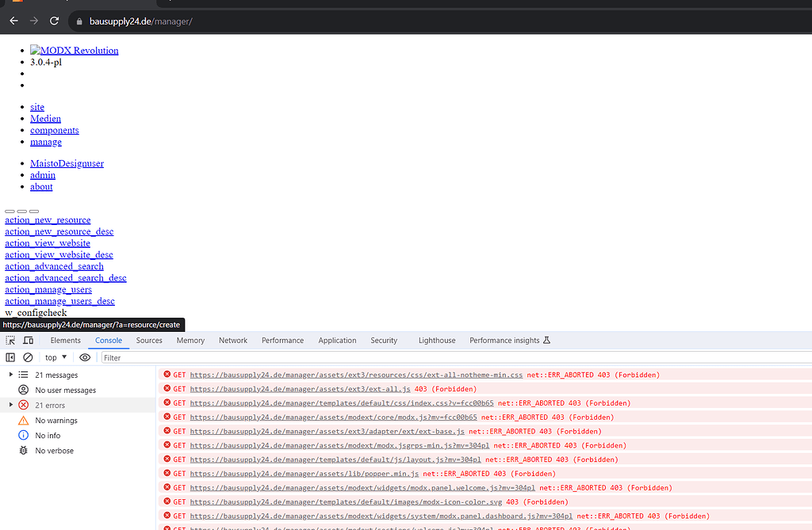Viewport: 812px width, 530px height.
Task: Create a live expression with the eye icon
Action: click(x=85, y=357)
